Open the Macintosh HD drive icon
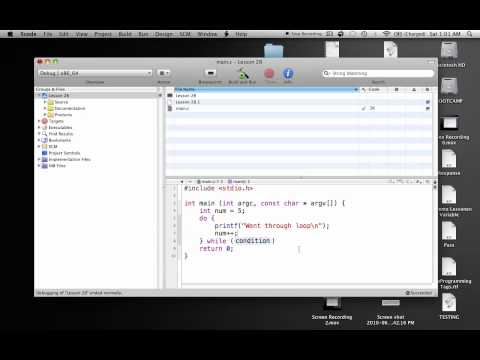This screenshot has width=480, height=360. click(x=449, y=50)
